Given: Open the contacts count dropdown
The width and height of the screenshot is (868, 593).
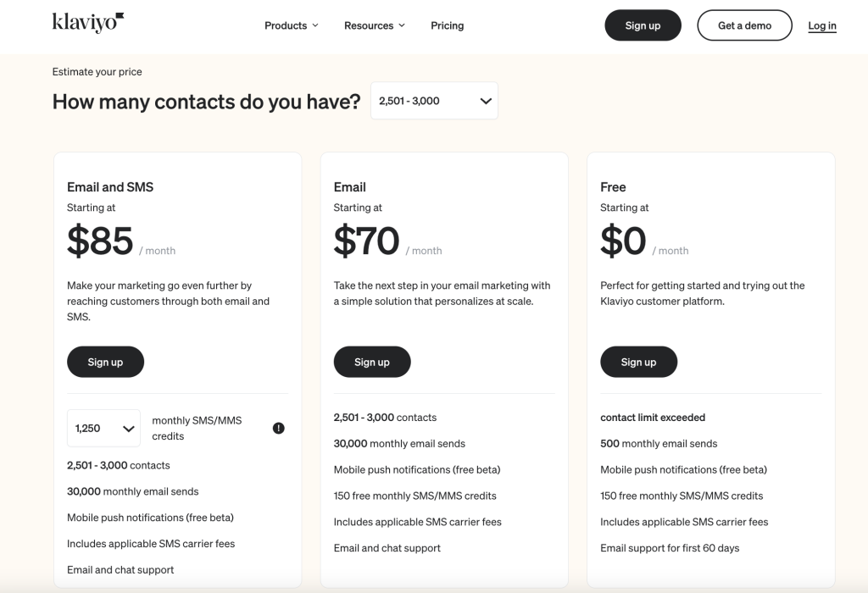Looking at the screenshot, I should (x=434, y=101).
